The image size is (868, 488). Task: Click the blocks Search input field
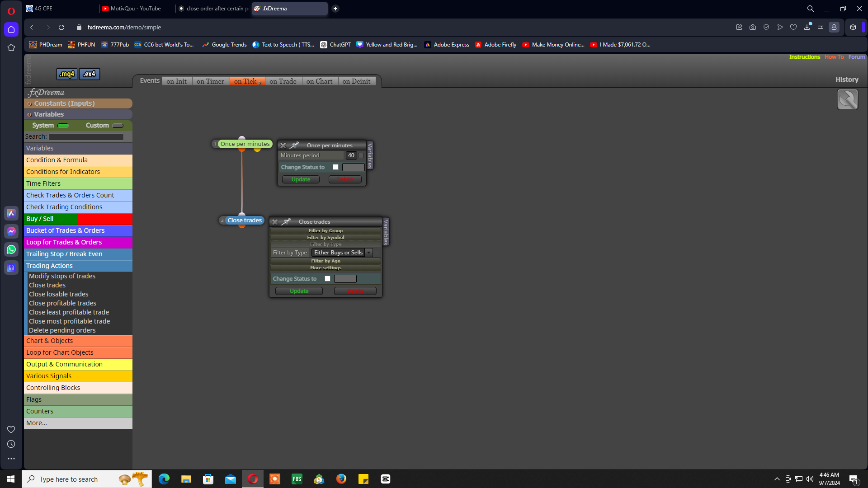(x=86, y=136)
